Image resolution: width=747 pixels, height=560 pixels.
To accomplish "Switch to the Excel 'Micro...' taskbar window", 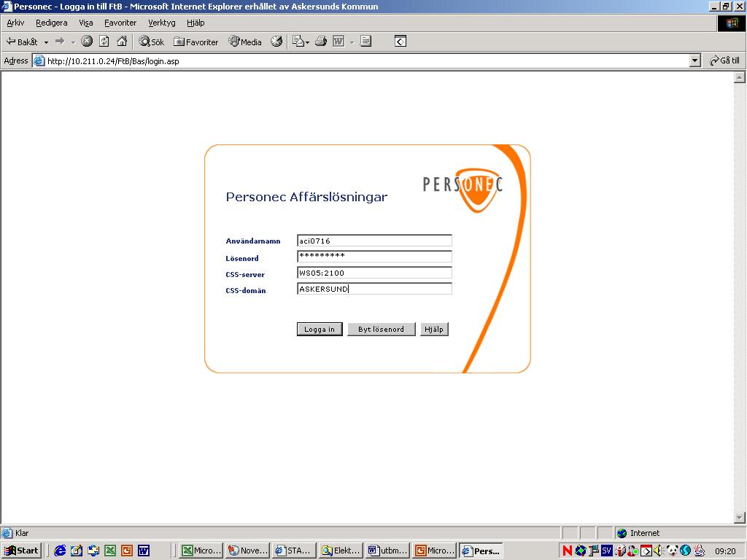I will coord(201,551).
